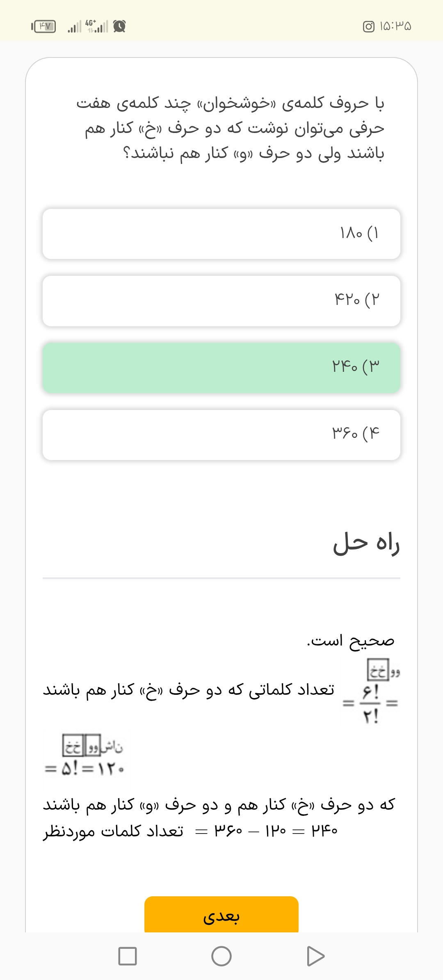This screenshot has height=980, width=443.
Task: Tap the Instagram icon in status bar
Action: (x=368, y=27)
